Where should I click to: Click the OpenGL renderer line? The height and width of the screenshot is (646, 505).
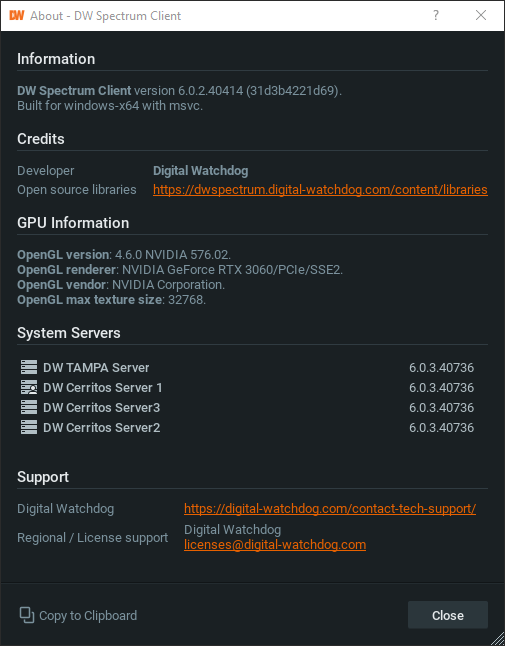click(x=180, y=270)
